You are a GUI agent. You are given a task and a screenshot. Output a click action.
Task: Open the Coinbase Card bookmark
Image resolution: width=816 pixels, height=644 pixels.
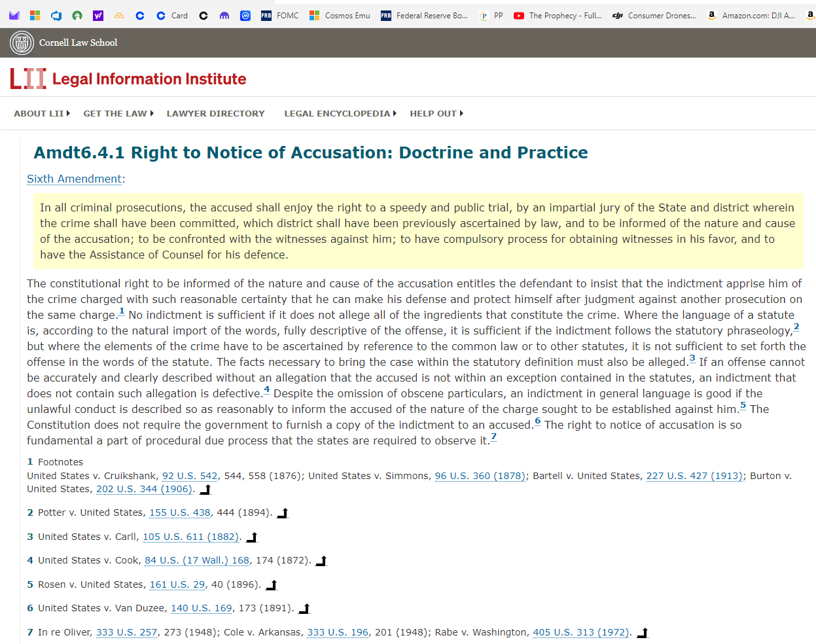(172, 16)
